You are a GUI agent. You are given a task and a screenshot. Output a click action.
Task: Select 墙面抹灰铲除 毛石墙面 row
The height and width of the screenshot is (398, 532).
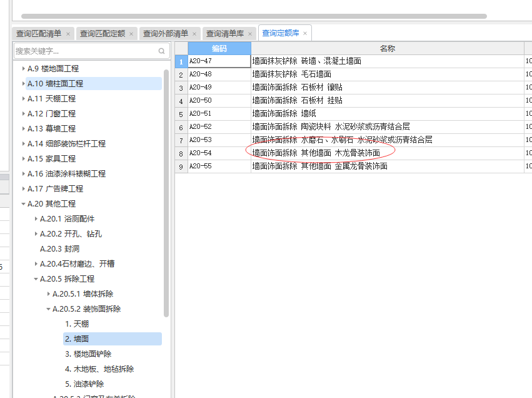pos(388,74)
